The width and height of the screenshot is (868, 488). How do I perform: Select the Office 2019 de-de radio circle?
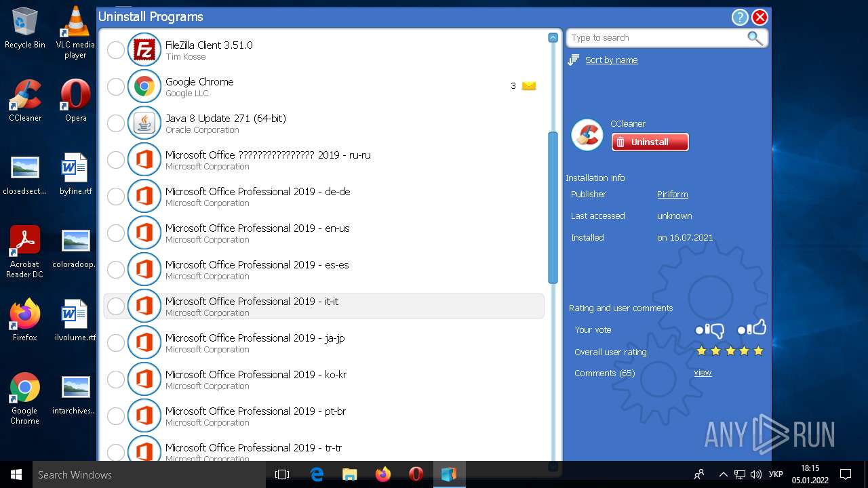(116, 196)
